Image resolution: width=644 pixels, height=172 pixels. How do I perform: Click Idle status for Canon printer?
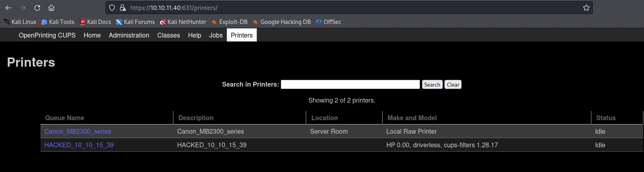(600, 131)
